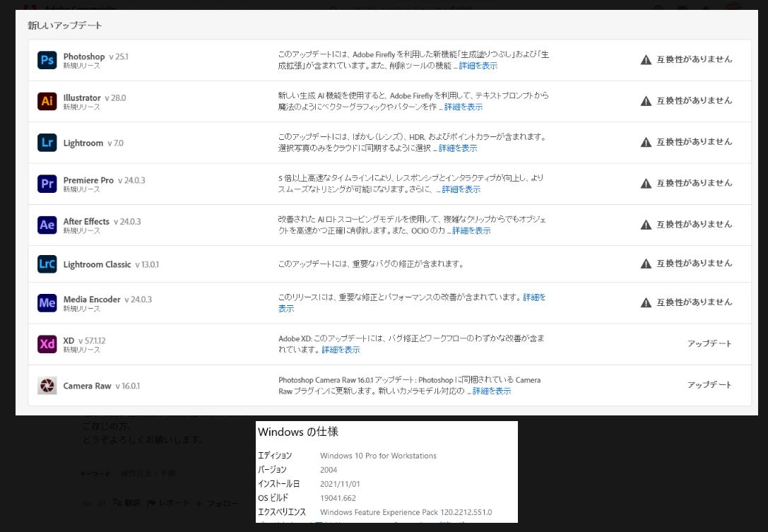
Task: Click 新規リリース label under Photoshop
Action: click(81, 66)
